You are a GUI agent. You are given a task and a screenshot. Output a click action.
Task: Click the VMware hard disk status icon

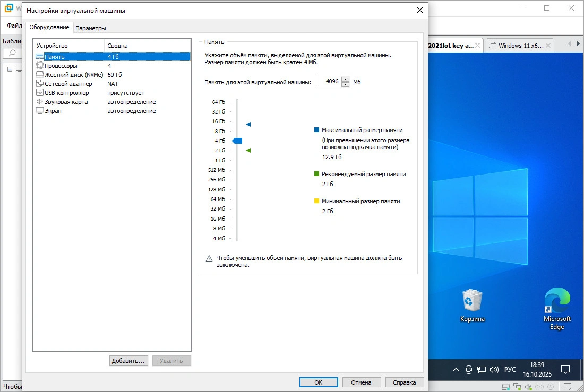pos(506,386)
